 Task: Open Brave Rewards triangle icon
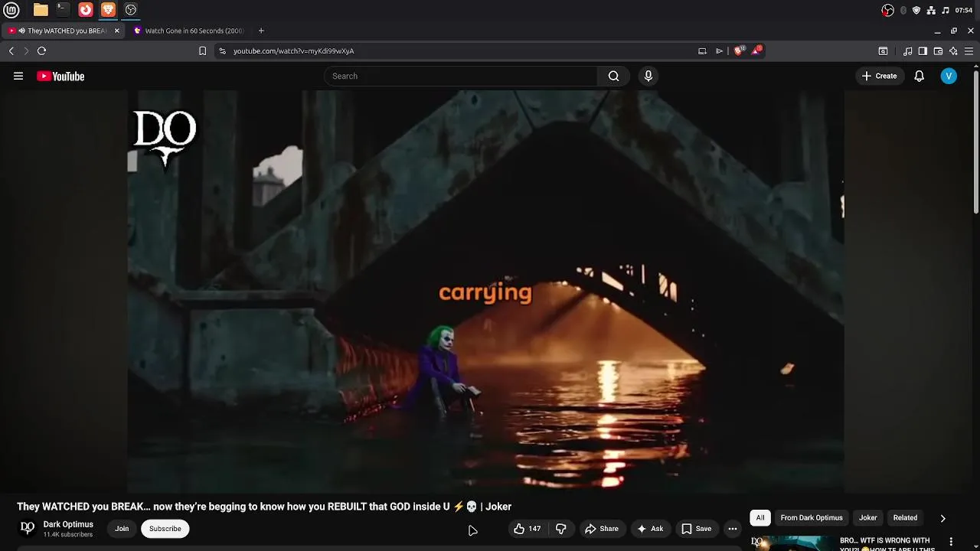pos(756,51)
